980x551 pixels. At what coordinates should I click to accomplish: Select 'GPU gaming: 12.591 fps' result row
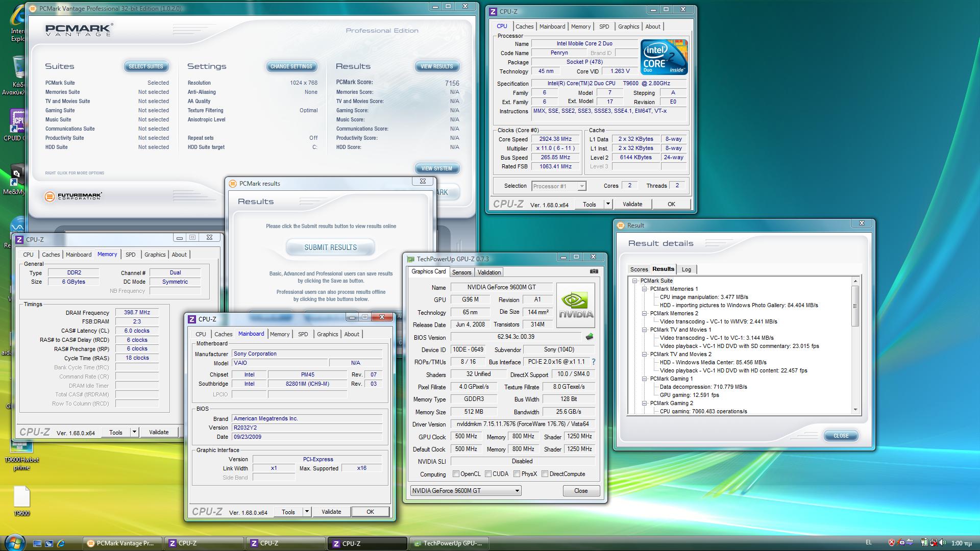pyautogui.click(x=689, y=395)
